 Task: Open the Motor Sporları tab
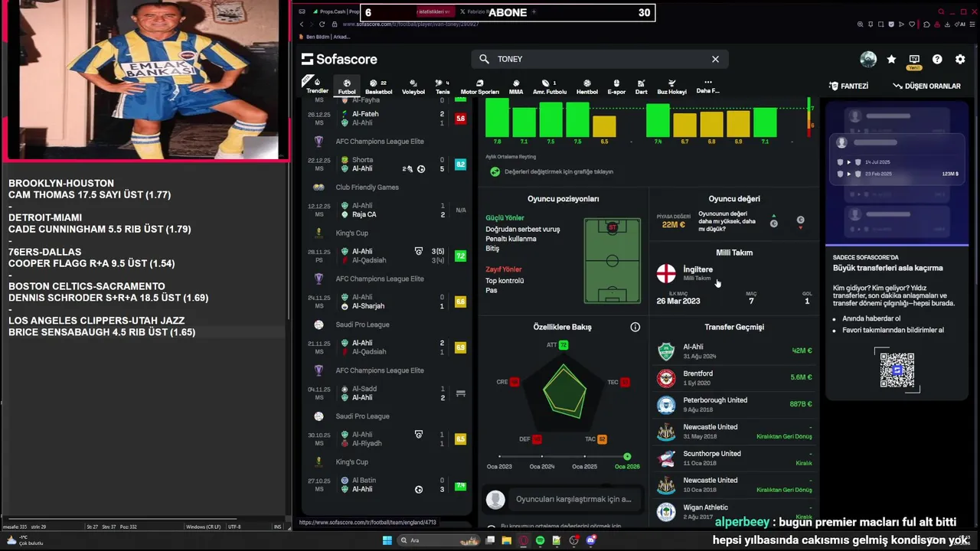point(479,86)
